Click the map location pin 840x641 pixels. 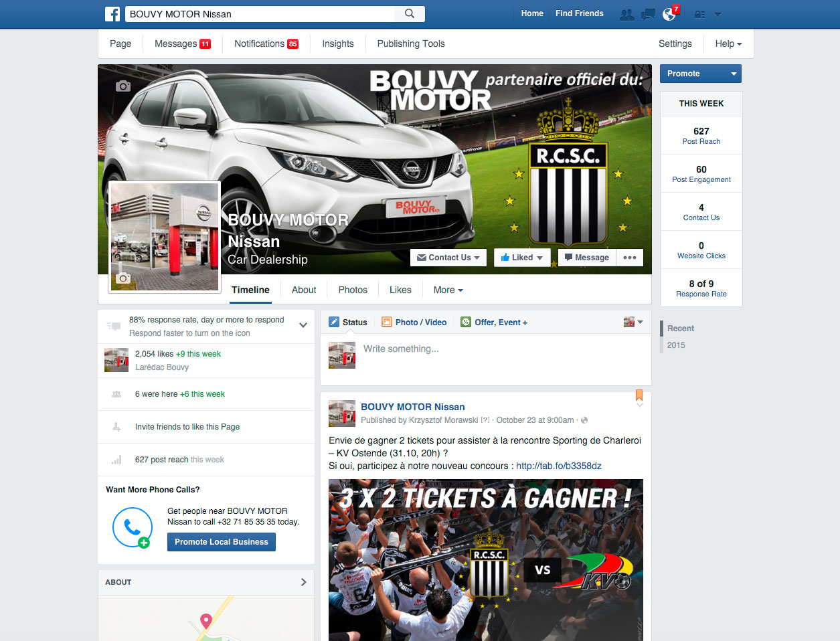206,622
